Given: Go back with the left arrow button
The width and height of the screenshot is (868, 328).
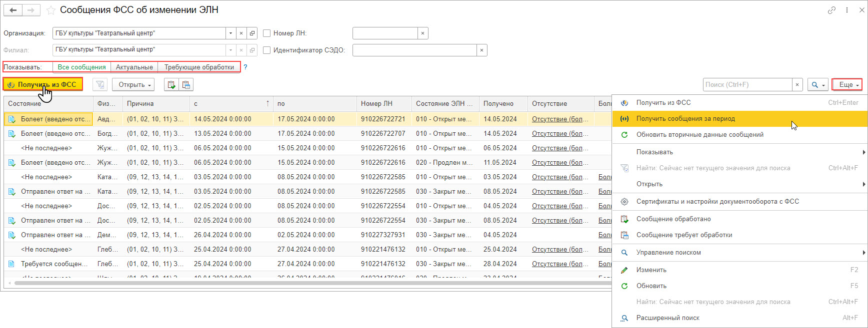Looking at the screenshot, I should [x=13, y=10].
